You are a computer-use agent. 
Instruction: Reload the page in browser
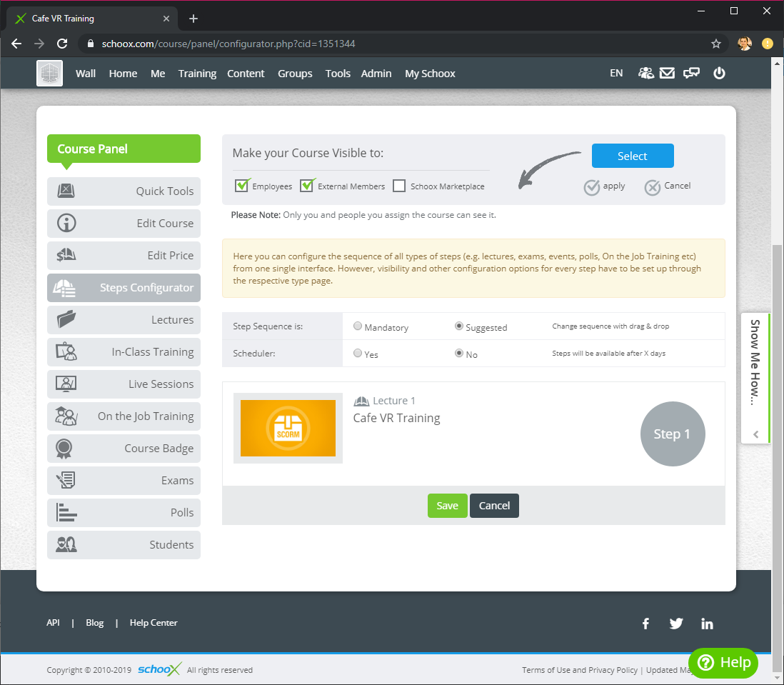62,44
